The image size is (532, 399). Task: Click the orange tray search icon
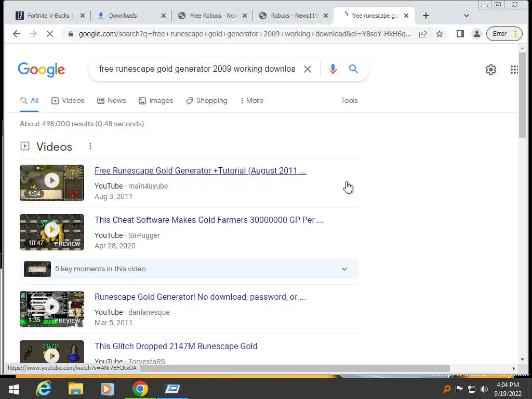[x=447, y=389]
